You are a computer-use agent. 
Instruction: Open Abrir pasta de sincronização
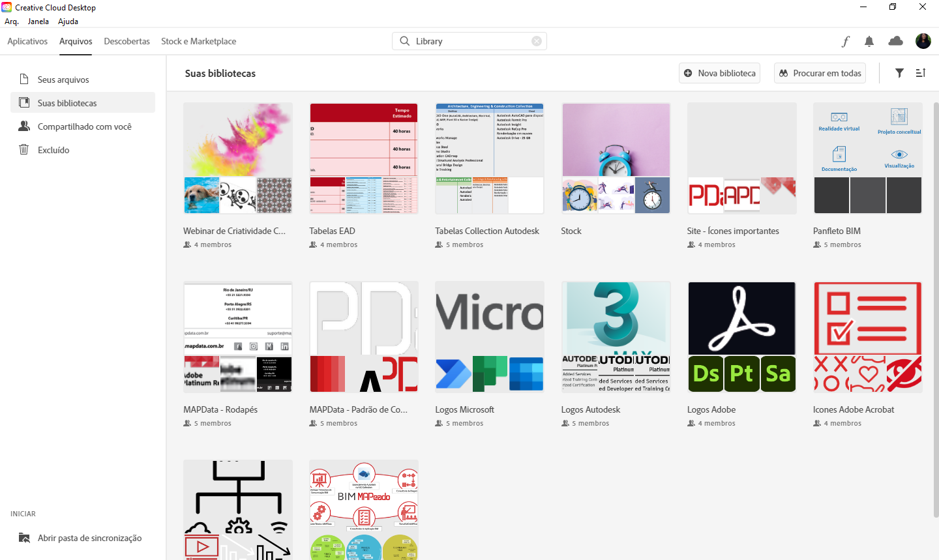89,538
